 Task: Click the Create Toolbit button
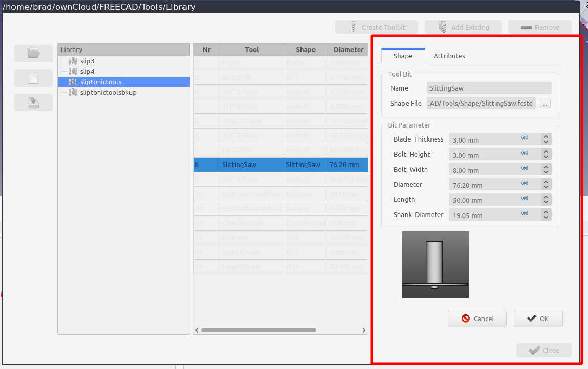(376, 27)
